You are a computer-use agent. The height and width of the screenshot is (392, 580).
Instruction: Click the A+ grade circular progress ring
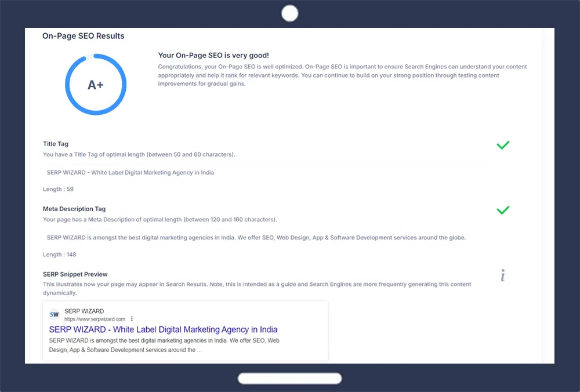coord(96,85)
